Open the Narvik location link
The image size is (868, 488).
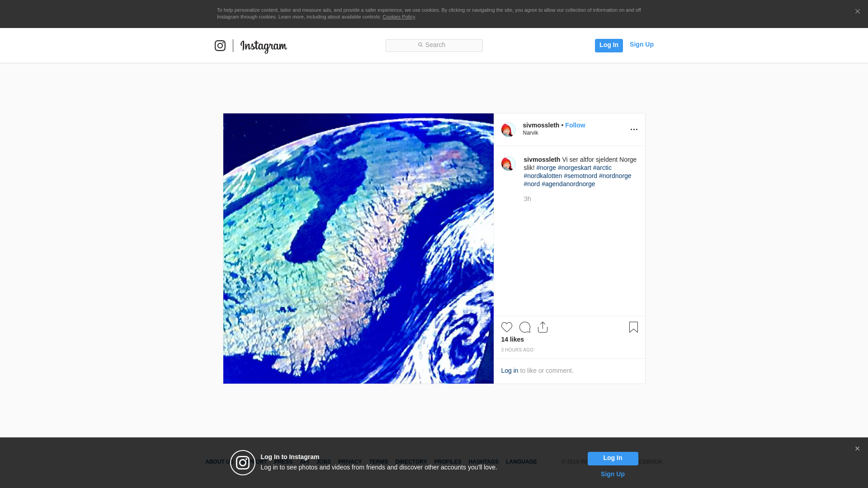click(x=530, y=133)
